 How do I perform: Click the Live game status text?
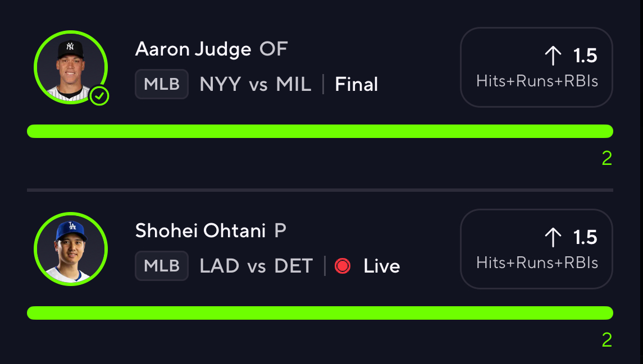pos(382,266)
